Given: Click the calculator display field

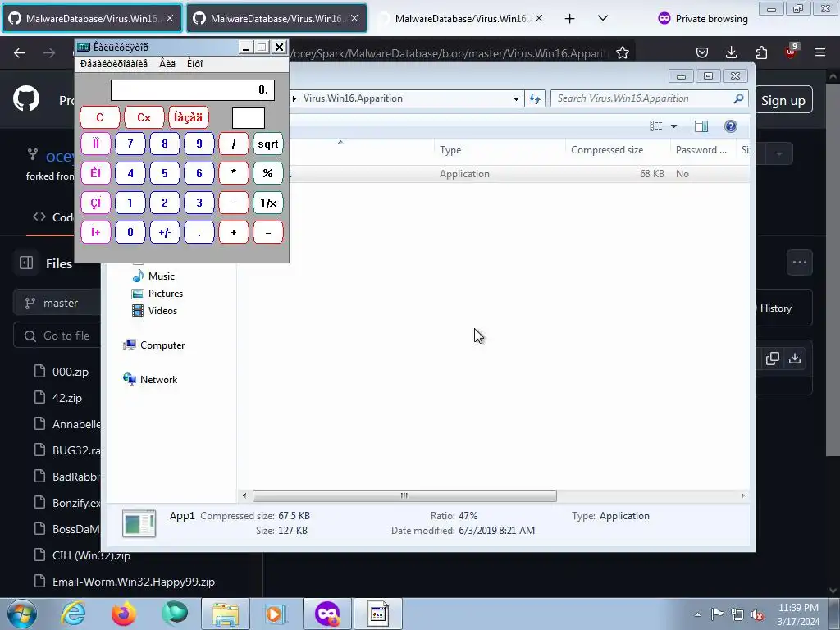Looking at the screenshot, I should point(192,90).
